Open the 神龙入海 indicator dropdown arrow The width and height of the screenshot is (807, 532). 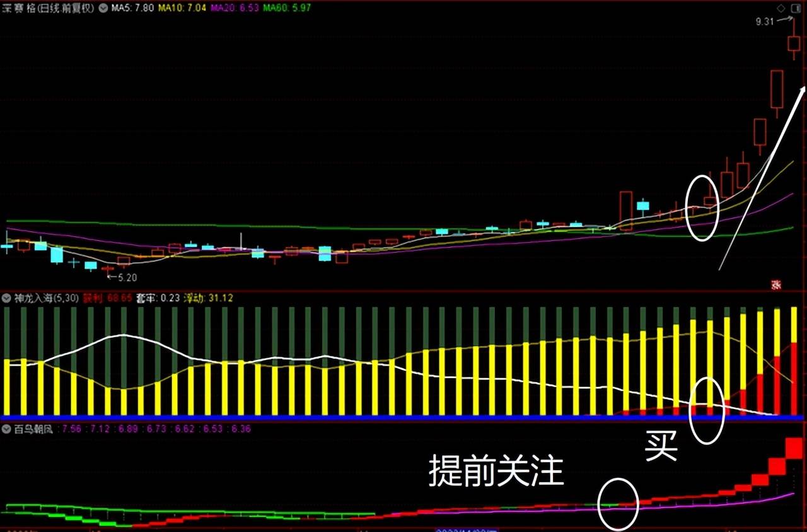(x=6, y=298)
